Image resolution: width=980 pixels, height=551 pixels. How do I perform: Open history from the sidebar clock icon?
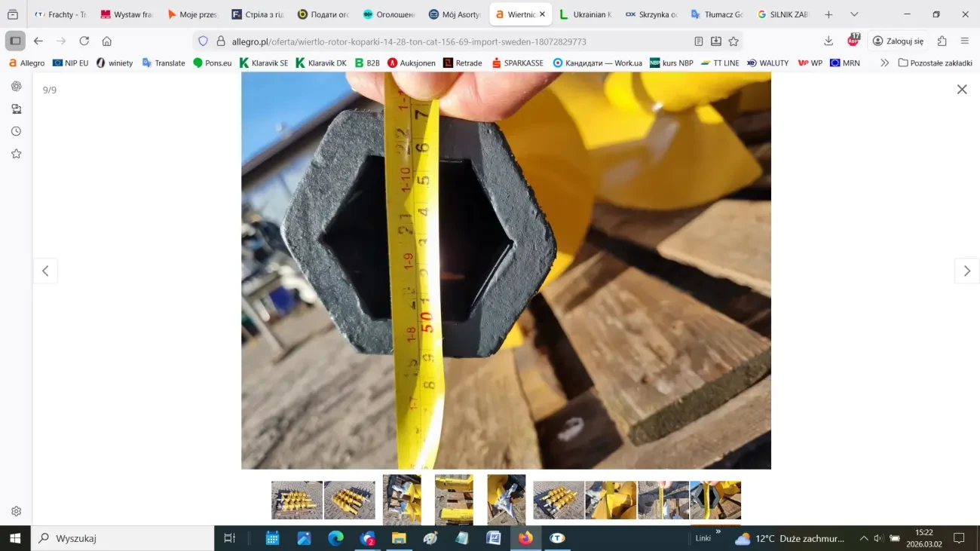(x=16, y=131)
